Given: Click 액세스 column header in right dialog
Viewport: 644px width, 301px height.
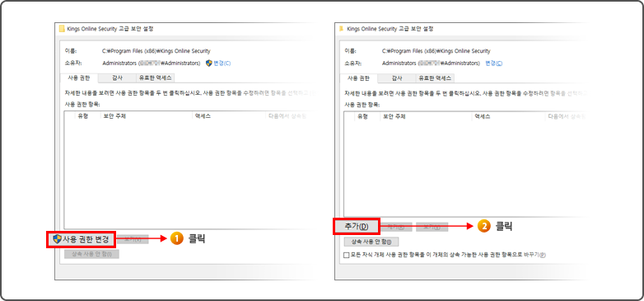Looking at the screenshot, I should click(483, 116).
